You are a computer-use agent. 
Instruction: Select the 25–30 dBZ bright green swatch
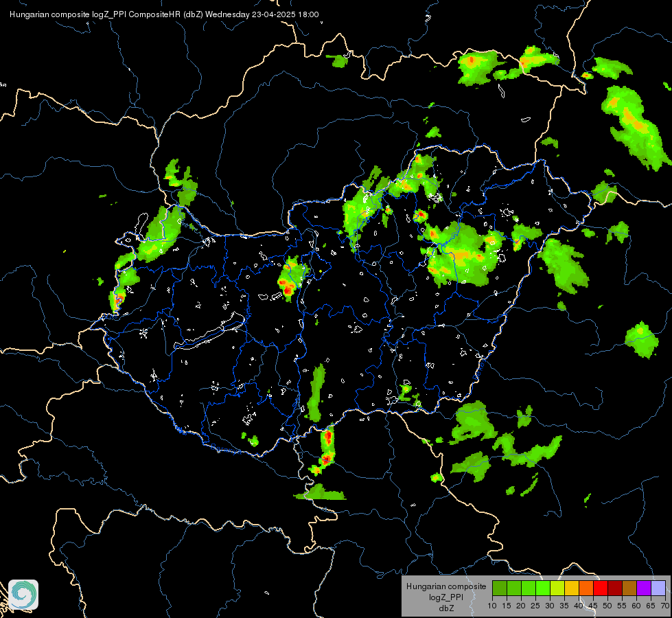[x=542, y=588]
